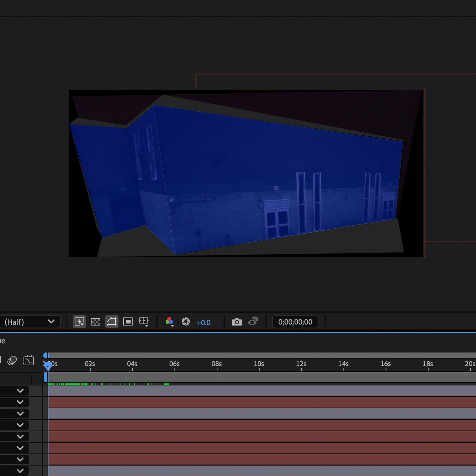
Task: Click the Show Snapshot eye icon
Action: click(253, 321)
